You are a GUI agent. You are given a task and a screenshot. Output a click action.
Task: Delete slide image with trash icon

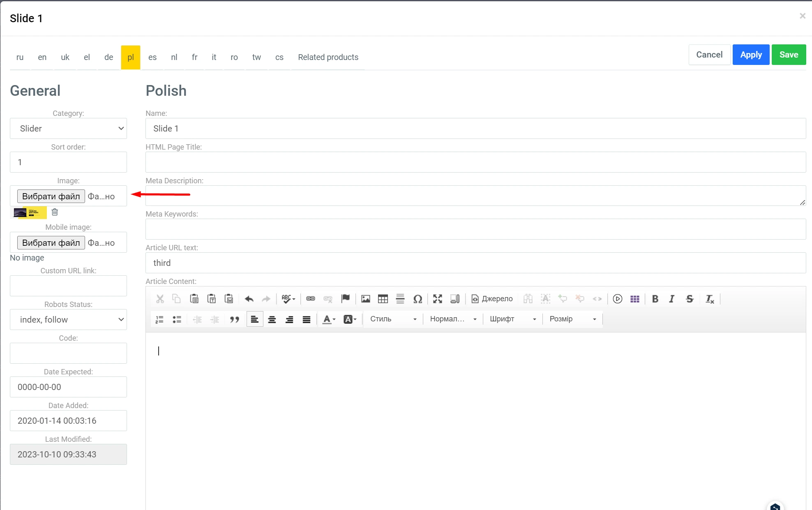coord(55,212)
